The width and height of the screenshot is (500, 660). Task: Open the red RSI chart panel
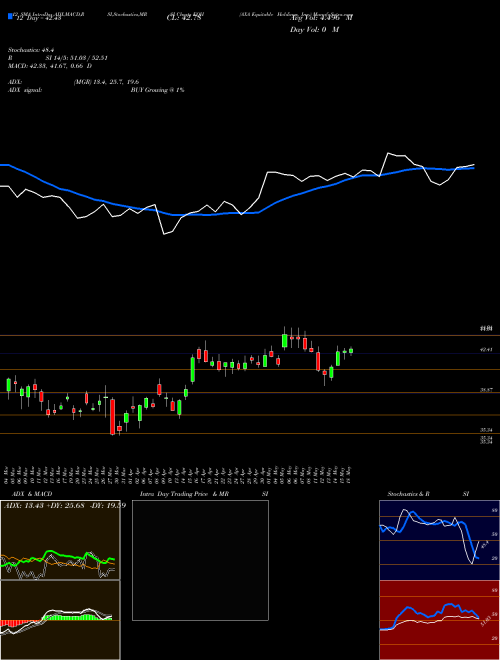coord(439,620)
